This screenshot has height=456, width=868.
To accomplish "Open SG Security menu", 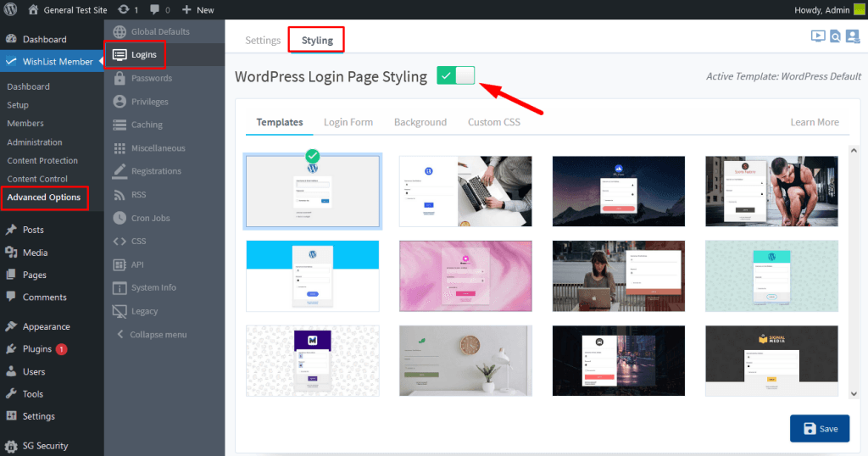I will point(36,446).
